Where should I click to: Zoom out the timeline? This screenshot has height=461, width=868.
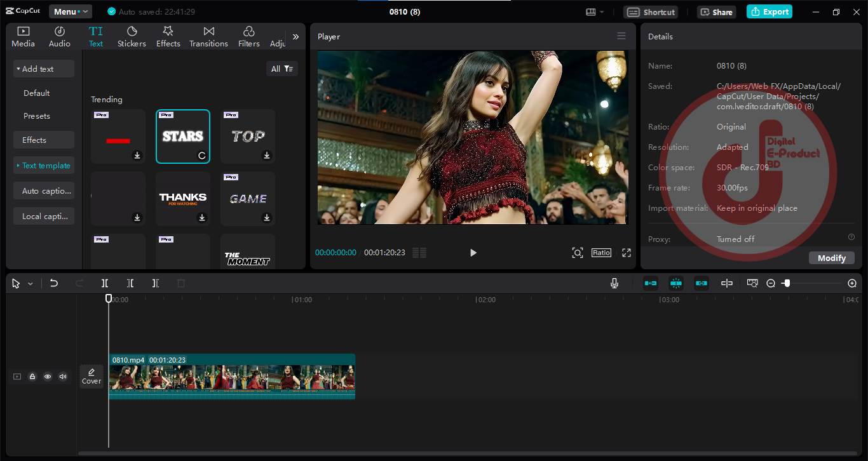771,283
